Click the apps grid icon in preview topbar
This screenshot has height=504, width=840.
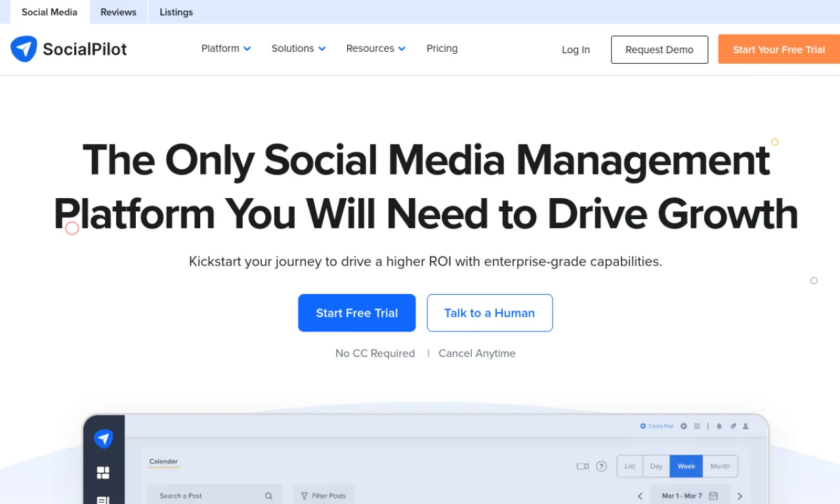[697, 426]
